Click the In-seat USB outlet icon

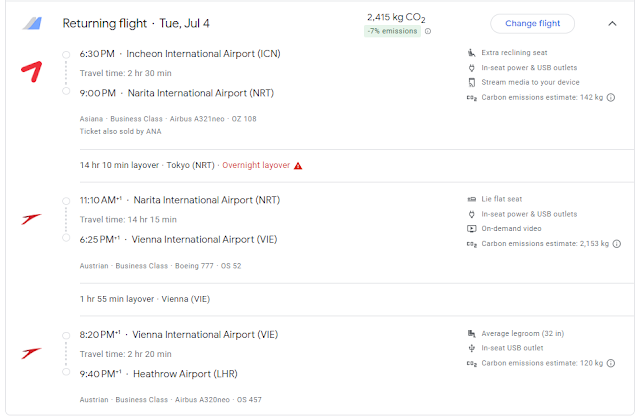click(x=471, y=348)
